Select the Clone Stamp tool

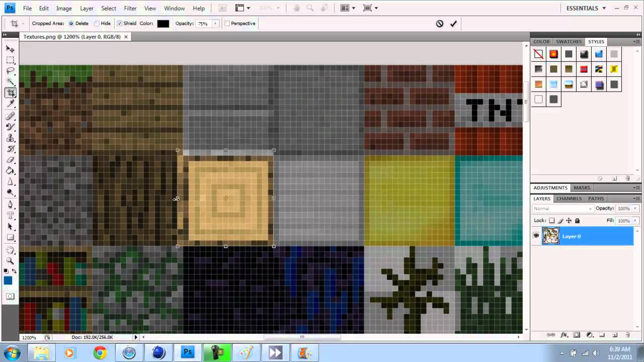(10, 138)
